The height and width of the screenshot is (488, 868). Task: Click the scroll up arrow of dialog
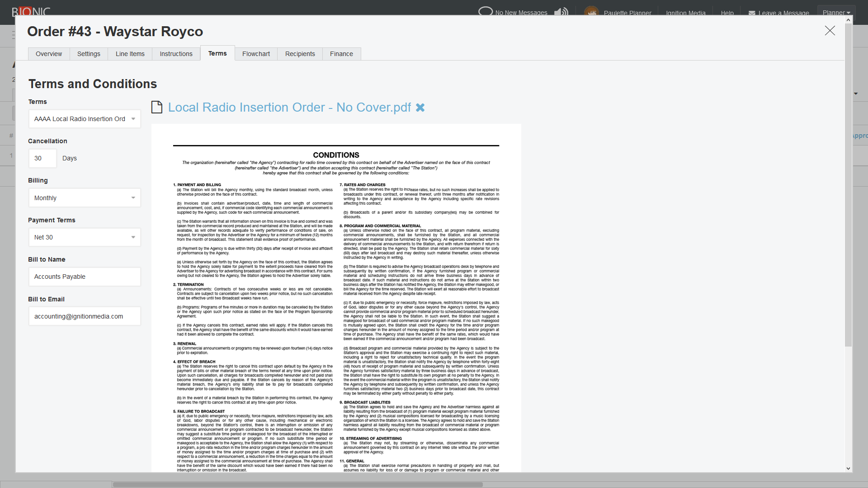(848, 20)
